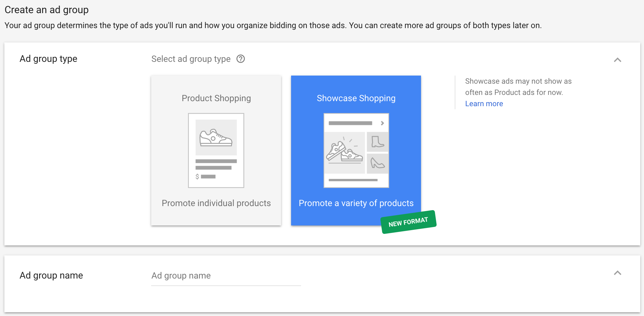
Task: Select the Showcase Shopping ad group type
Action: pyautogui.click(x=356, y=151)
